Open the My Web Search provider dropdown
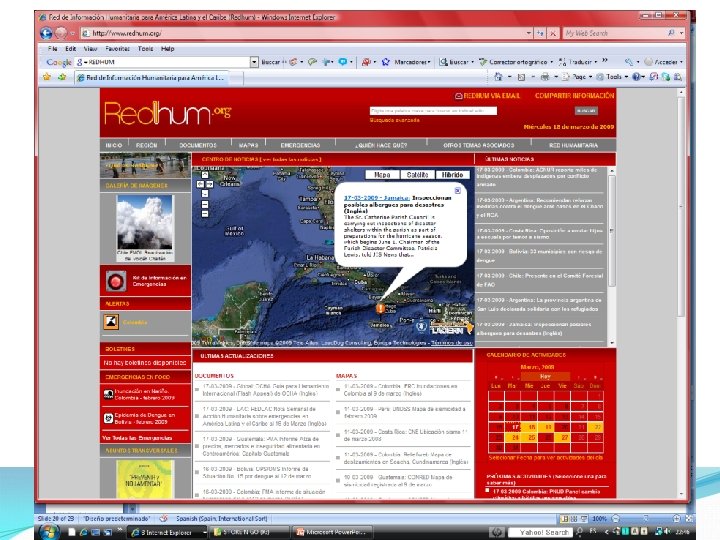Viewport: 720px width, 540px height. point(681,33)
